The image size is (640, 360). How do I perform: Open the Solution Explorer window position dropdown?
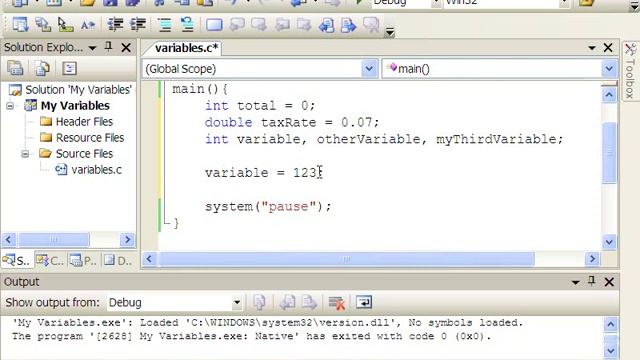coord(92,48)
